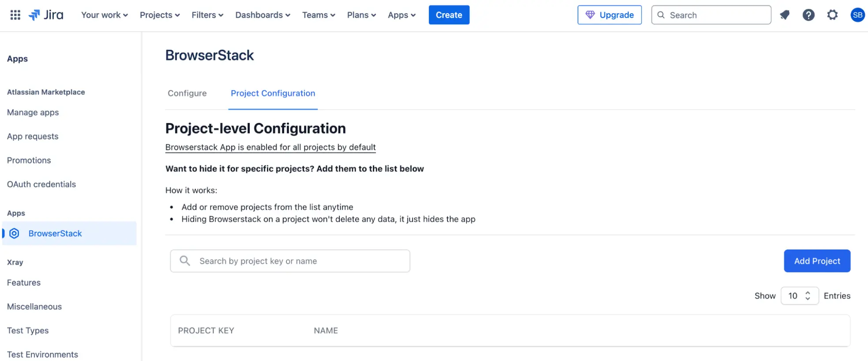The width and height of the screenshot is (868, 361).
Task: Open the notifications icon
Action: point(784,15)
